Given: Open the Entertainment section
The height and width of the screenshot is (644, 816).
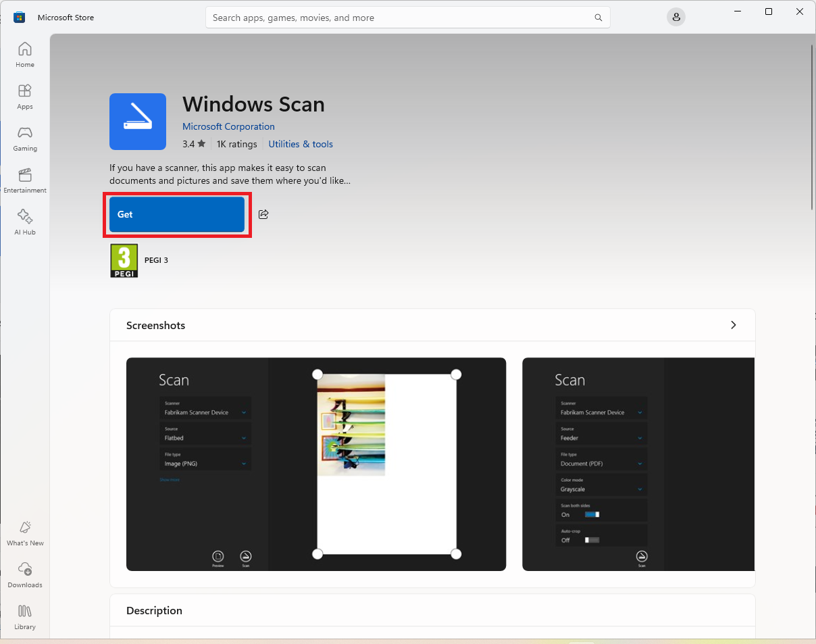Looking at the screenshot, I should [25, 180].
